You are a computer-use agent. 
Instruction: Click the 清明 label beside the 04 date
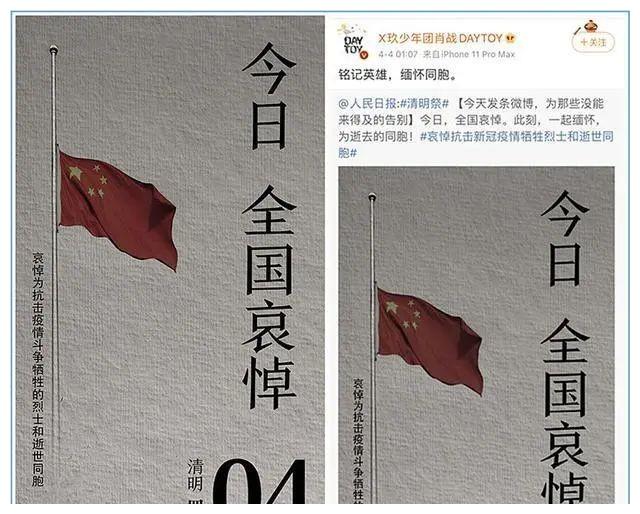coord(195,476)
